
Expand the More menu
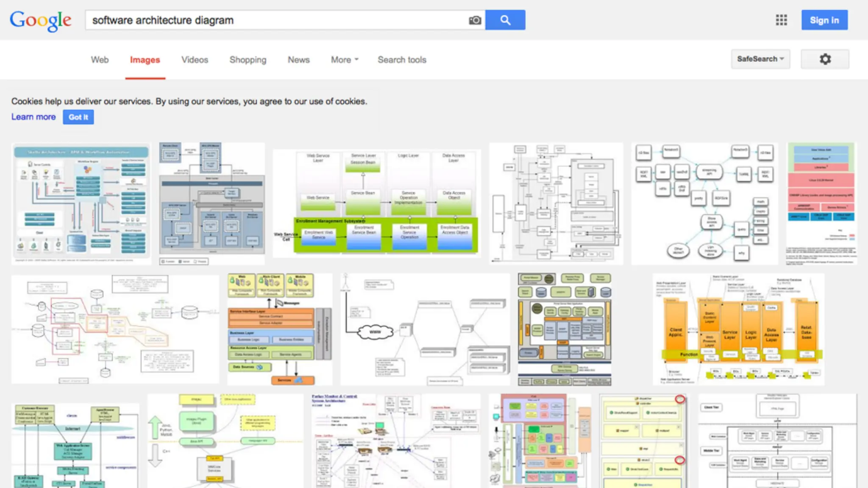pyautogui.click(x=344, y=60)
